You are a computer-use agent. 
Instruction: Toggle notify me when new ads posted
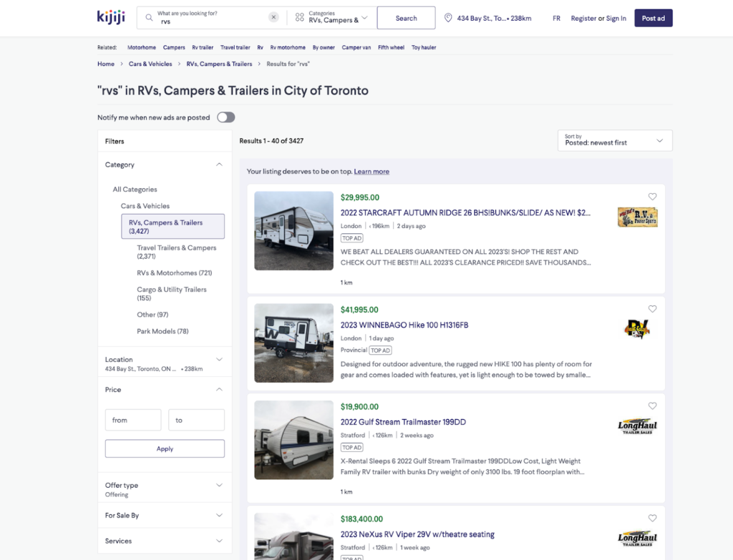point(225,117)
